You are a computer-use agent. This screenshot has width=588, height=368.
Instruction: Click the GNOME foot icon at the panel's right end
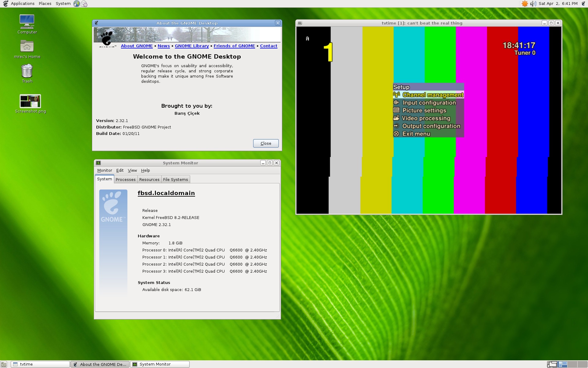(x=583, y=4)
